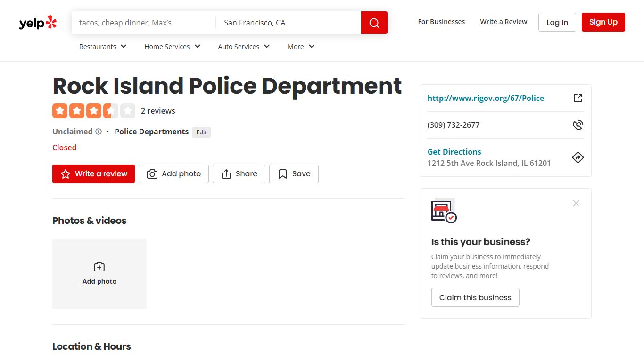The image size is (644, 362).
Task: Click the phone number (309) 732-2677
Action: 454,125
